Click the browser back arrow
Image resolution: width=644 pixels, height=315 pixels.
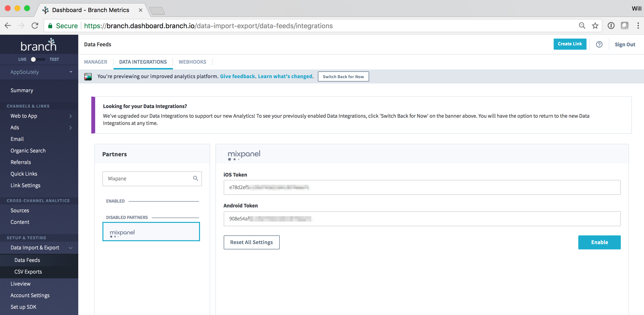[x=8, y=26]
